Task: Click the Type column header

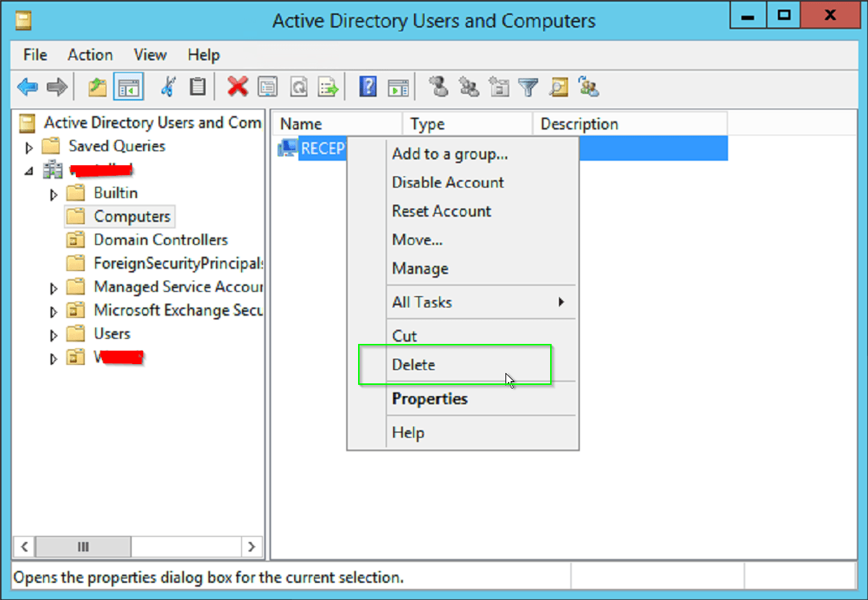Action: [x=427, y=124]
